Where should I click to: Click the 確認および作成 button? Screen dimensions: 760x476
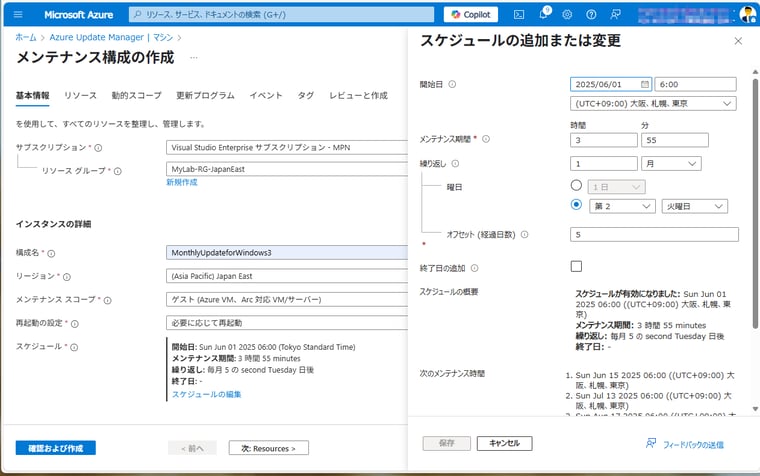[56, 448]
